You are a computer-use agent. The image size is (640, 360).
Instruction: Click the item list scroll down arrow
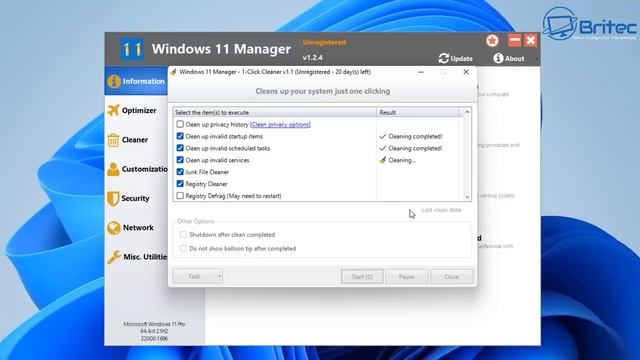tap(467, 197)
